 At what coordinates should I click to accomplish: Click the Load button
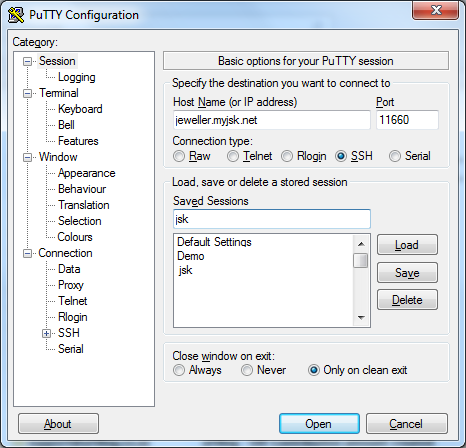pos(407,245)
